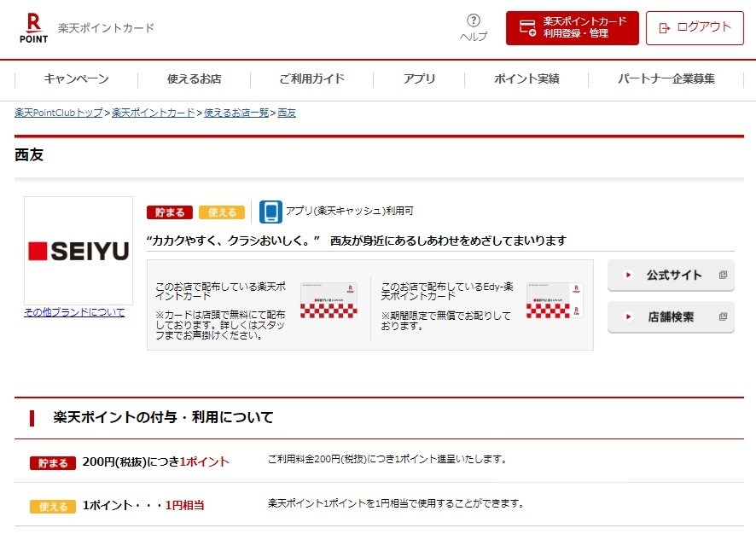Click the blue smartphone app icon
Screen dimensions: 756x534
(x=270, y=212)
